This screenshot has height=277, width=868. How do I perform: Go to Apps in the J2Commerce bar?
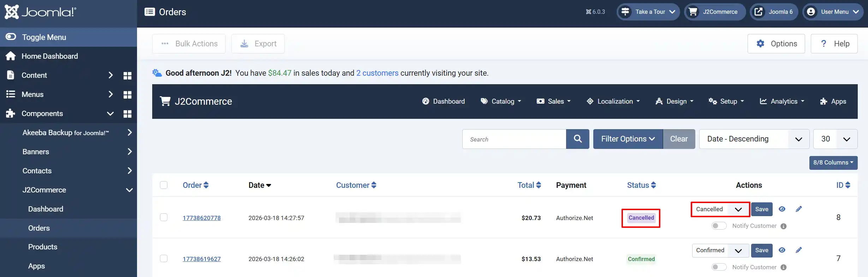pos(833,101)
